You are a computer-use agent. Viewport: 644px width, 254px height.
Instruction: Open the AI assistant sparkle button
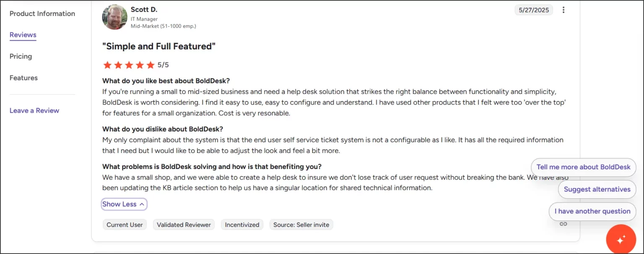(x=621, y=239)
